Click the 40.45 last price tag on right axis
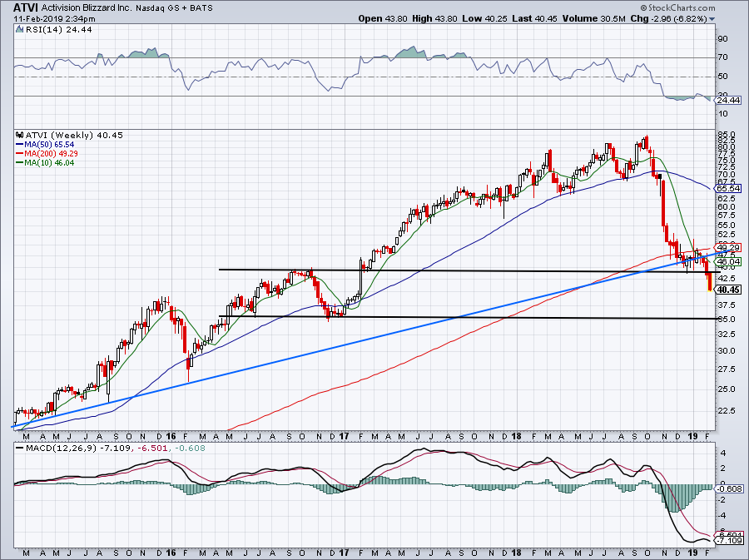 coord(728,290)
